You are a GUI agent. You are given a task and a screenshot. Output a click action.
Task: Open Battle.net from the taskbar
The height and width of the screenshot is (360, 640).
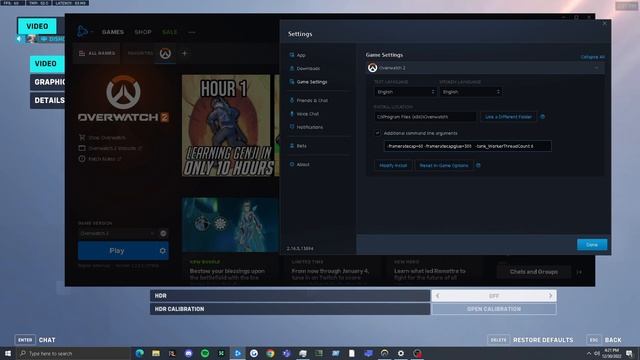click(x=238, y=353)
